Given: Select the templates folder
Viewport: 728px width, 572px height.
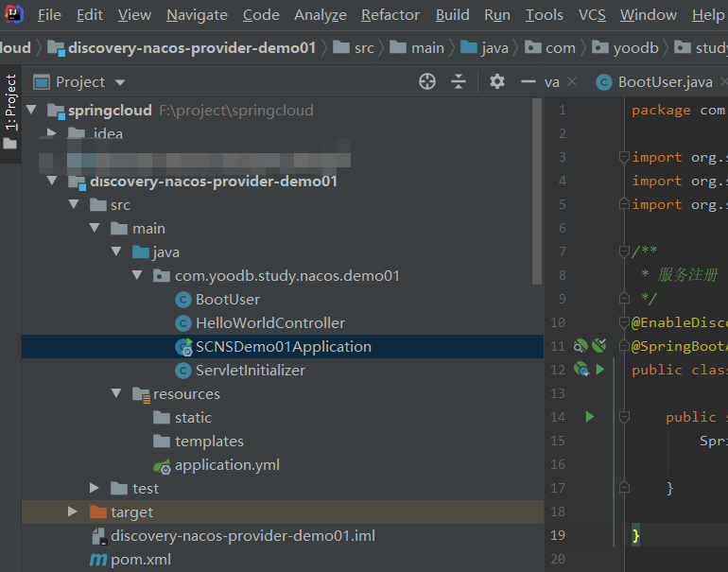Looking at the screenshot, I should point(209,442).
